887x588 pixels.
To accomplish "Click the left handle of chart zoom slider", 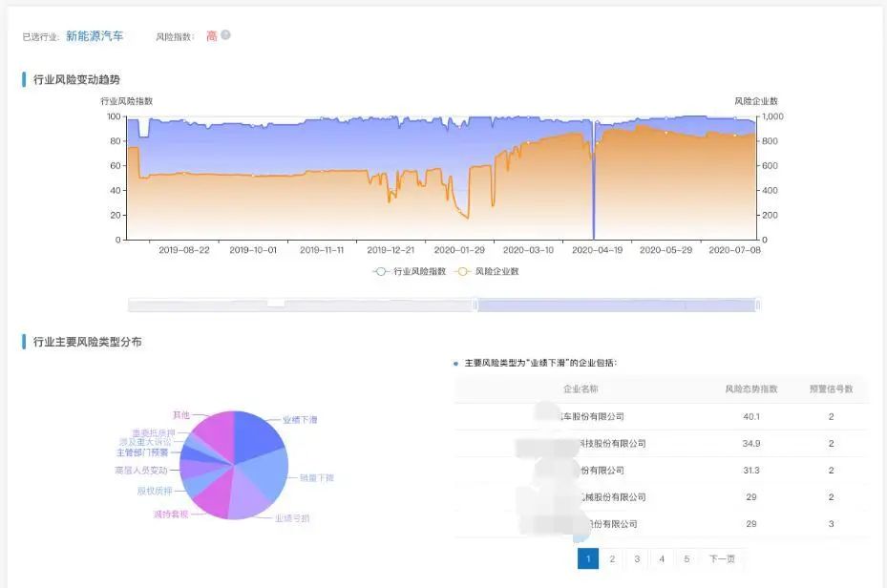I will [x=475, y=304].
